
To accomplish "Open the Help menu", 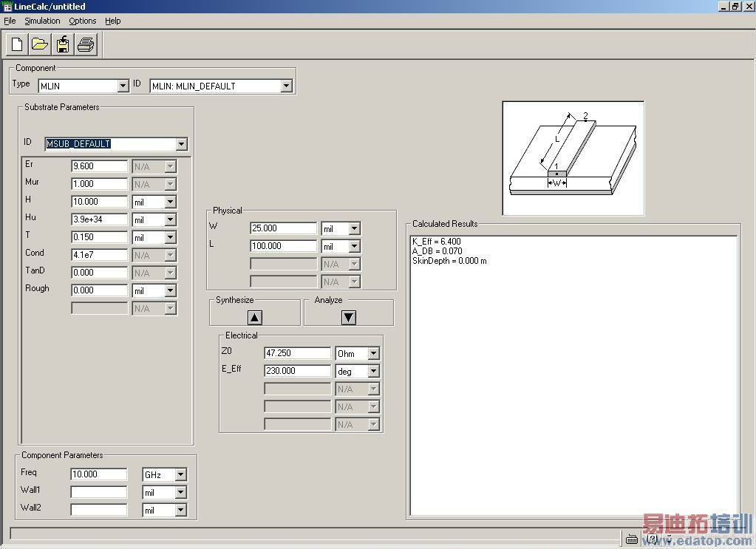I will pyautogui.click(x=112, y=21).
